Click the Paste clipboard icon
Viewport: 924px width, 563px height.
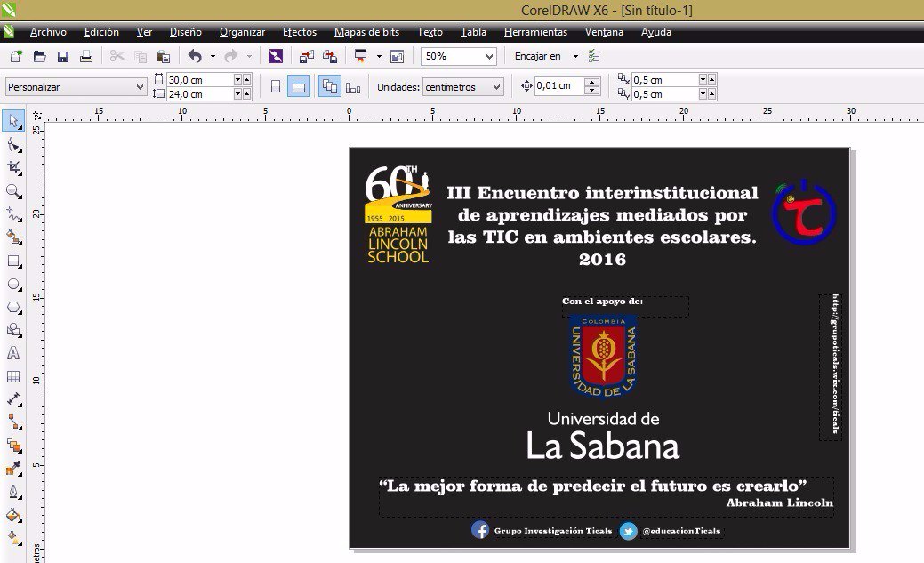click(x=164, y=56)
